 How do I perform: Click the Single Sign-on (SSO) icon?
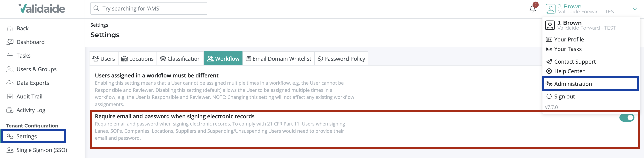pos(10,150)
